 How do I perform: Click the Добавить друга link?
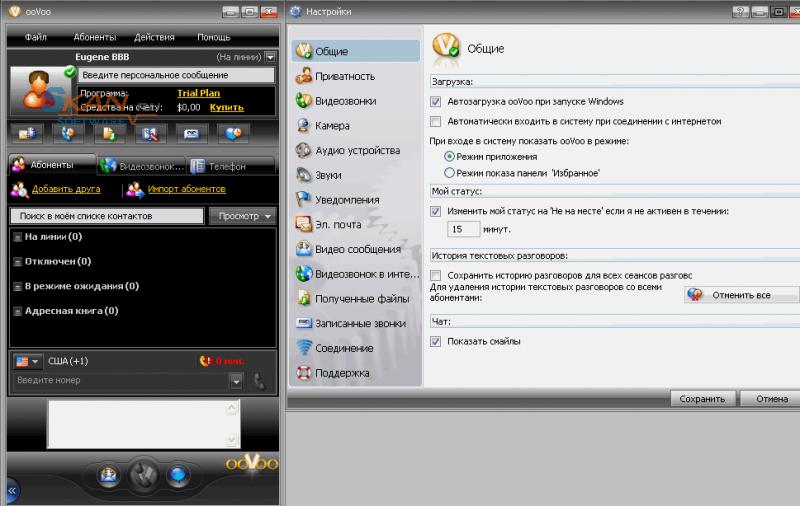(66, 189)
